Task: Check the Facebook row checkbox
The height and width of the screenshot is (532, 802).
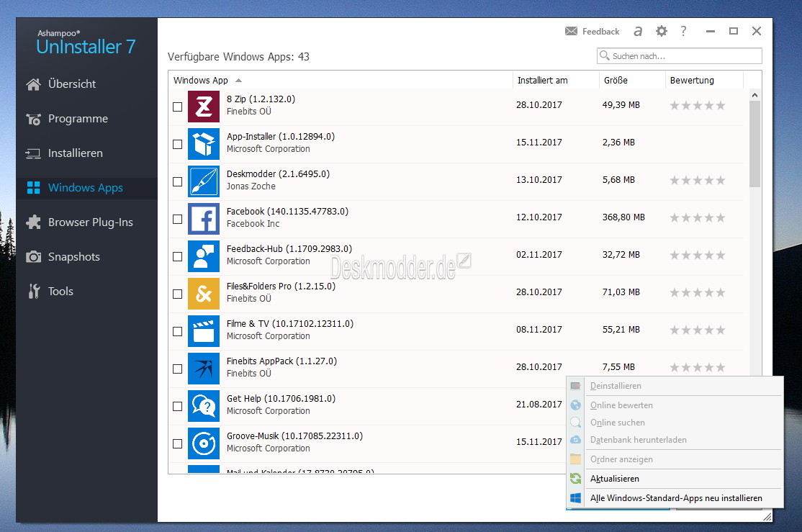Action: coord(178,219)
